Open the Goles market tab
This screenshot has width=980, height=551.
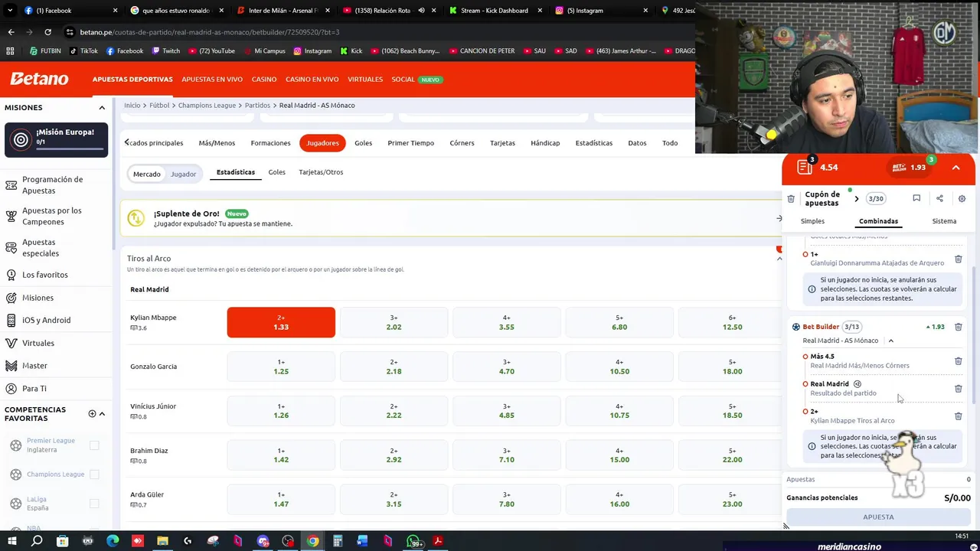point(363,143)
